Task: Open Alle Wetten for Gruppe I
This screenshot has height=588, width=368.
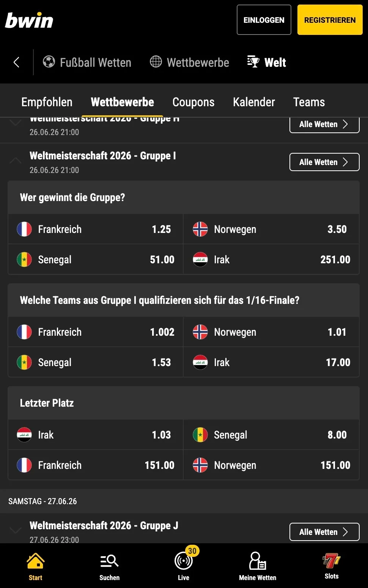Action: 324,162
